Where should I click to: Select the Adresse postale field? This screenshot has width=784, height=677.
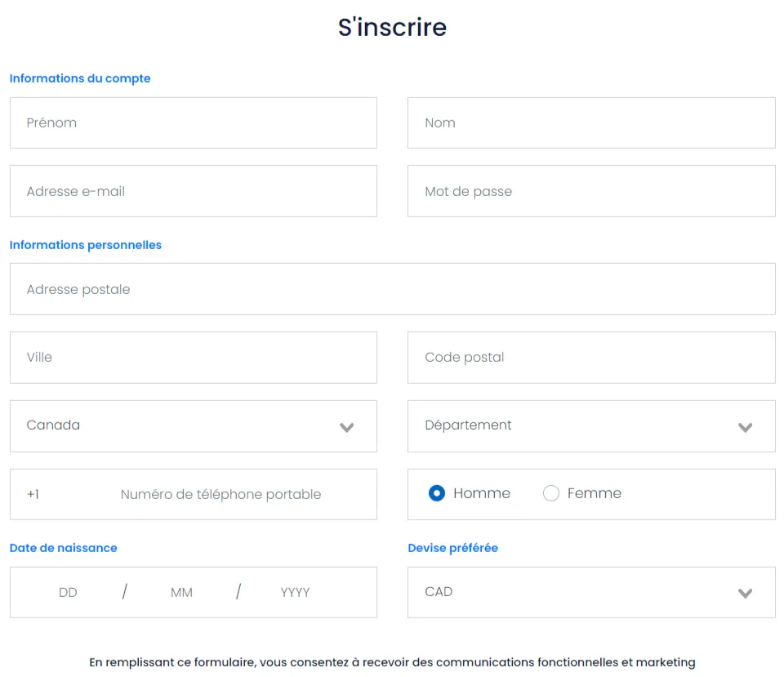coord(392,289)
